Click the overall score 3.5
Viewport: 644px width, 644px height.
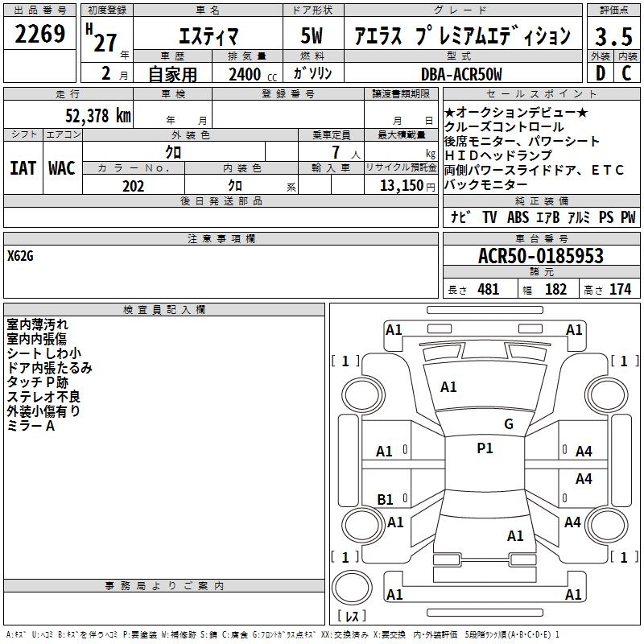pos(613,36)
